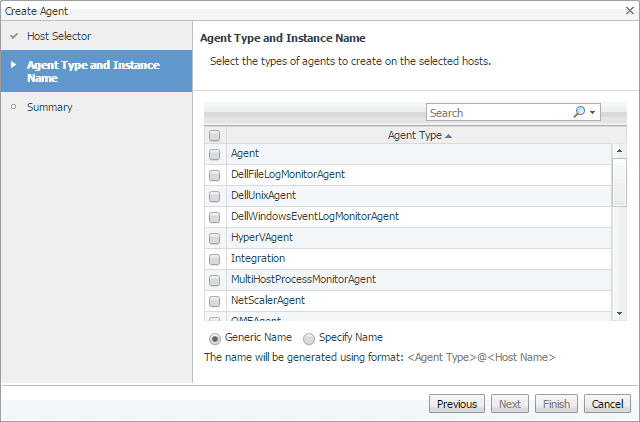The width and height of the screenshot is (640, 422).
Task: Click the Agent Type sort arrow
Action: coord(448,135)
